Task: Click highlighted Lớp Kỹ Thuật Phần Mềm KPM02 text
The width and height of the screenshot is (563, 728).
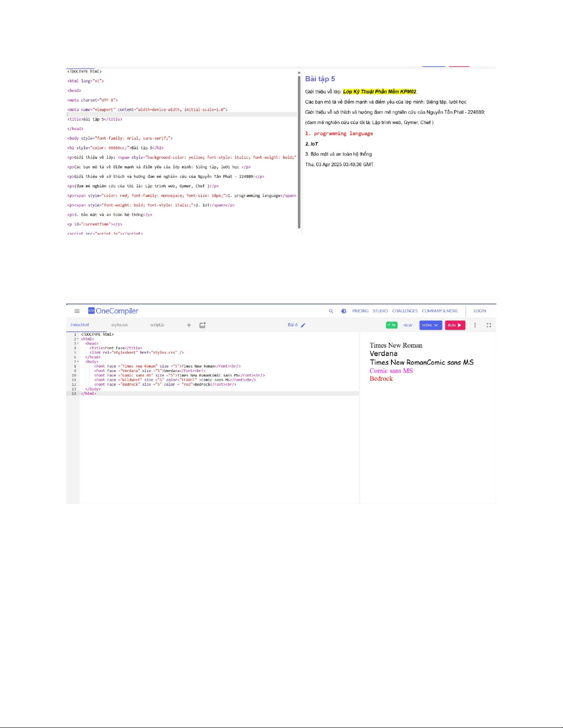Action: pyautogui.click(x=380, y=91)
